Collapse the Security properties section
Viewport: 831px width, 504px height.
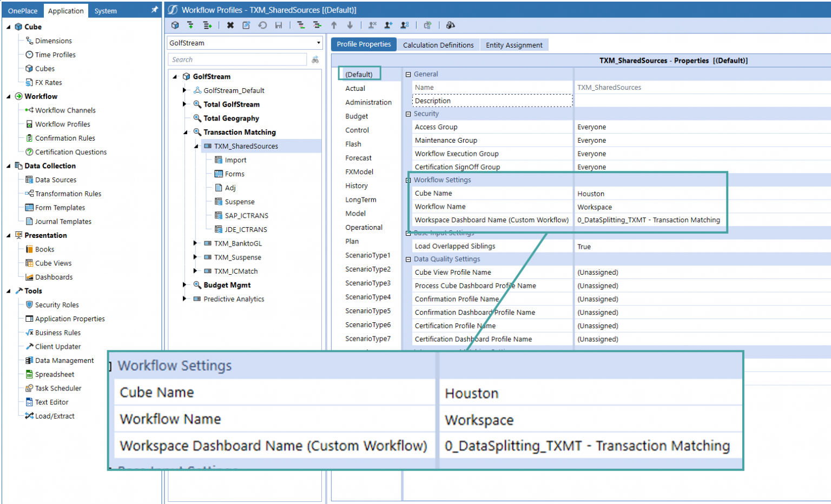point(408,114)
